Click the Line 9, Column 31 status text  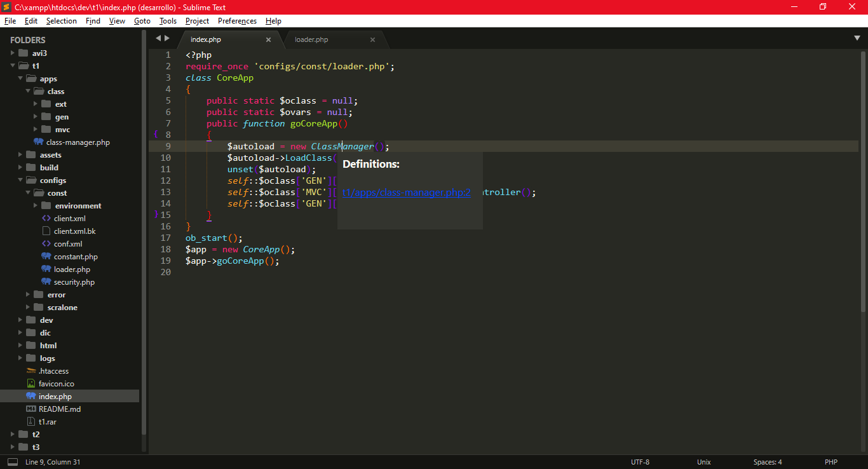53,462
